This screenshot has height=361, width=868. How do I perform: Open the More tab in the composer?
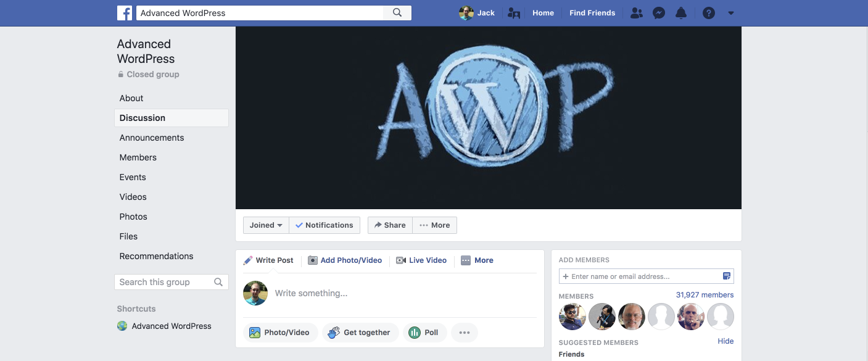[477, 260]
